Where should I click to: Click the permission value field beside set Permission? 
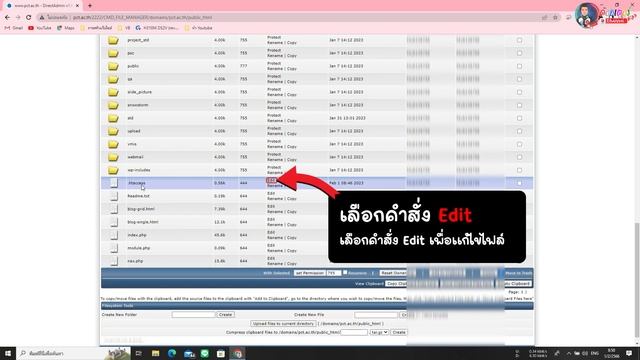click(333, 273)
